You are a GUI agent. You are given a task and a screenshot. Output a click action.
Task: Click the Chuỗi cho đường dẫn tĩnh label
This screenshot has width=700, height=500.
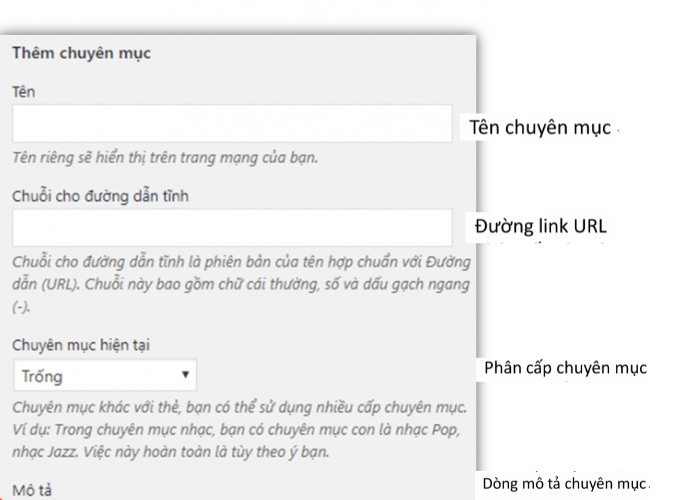point(100,196)
